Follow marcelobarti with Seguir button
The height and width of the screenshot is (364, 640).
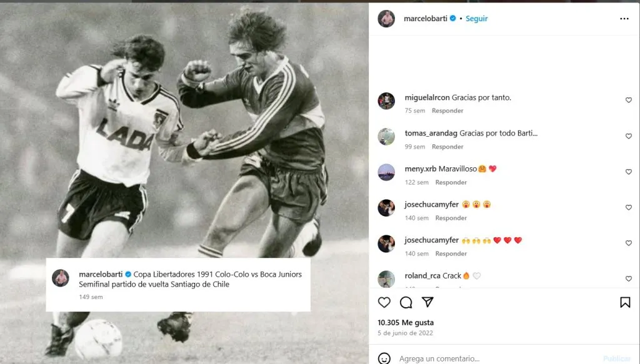[477, 19]
